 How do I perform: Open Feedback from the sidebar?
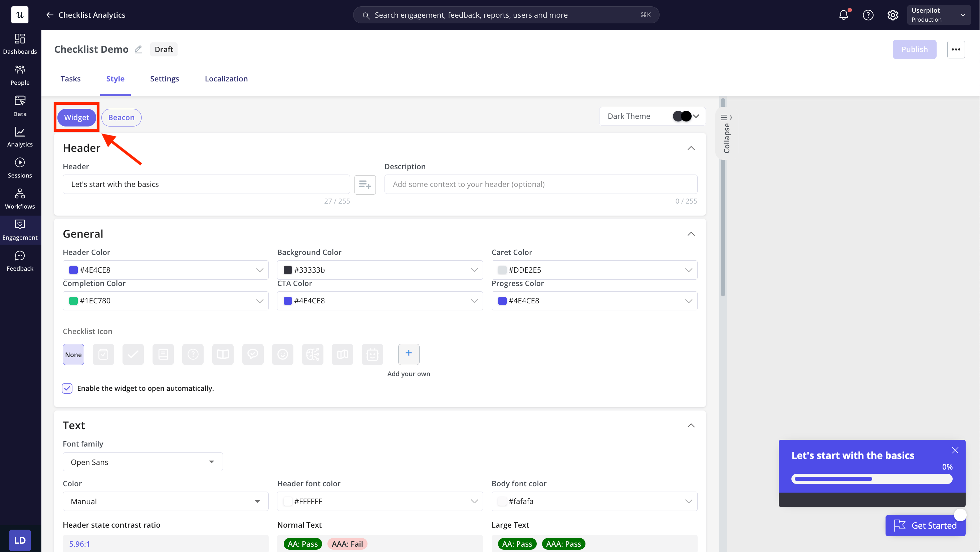click(20, 261)
